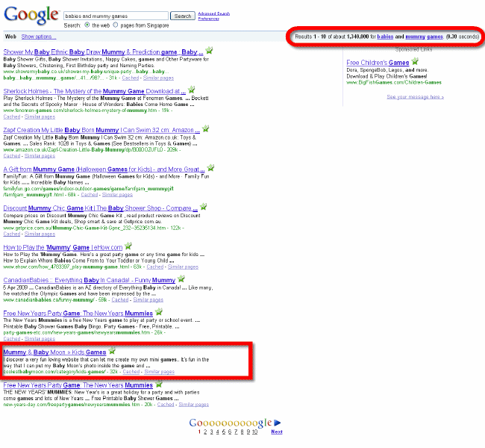
Task: Click 'mummy' link in results summary
Action: tap(415, 37)
